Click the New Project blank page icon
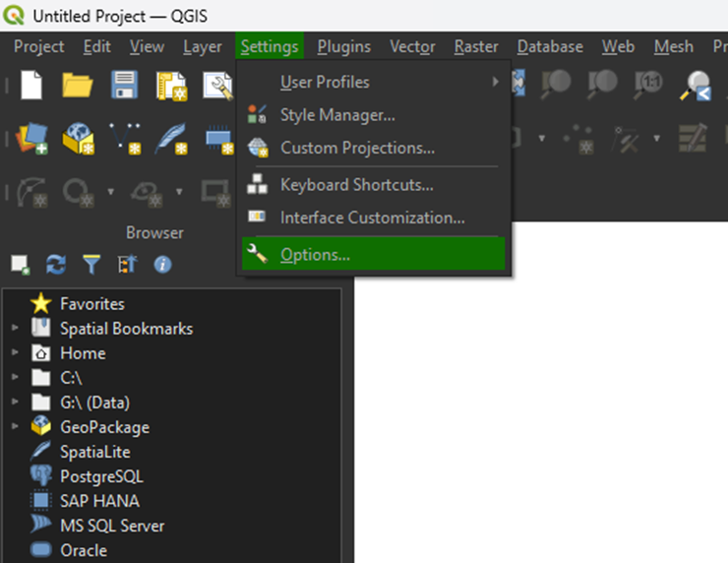 (x=32, y=86)
